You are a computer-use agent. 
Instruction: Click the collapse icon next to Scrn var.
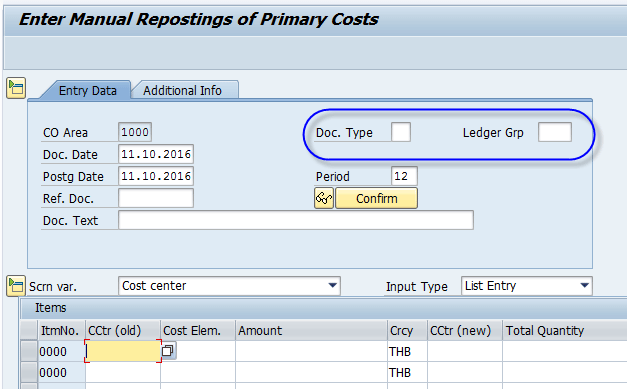[x=16, y=286]
